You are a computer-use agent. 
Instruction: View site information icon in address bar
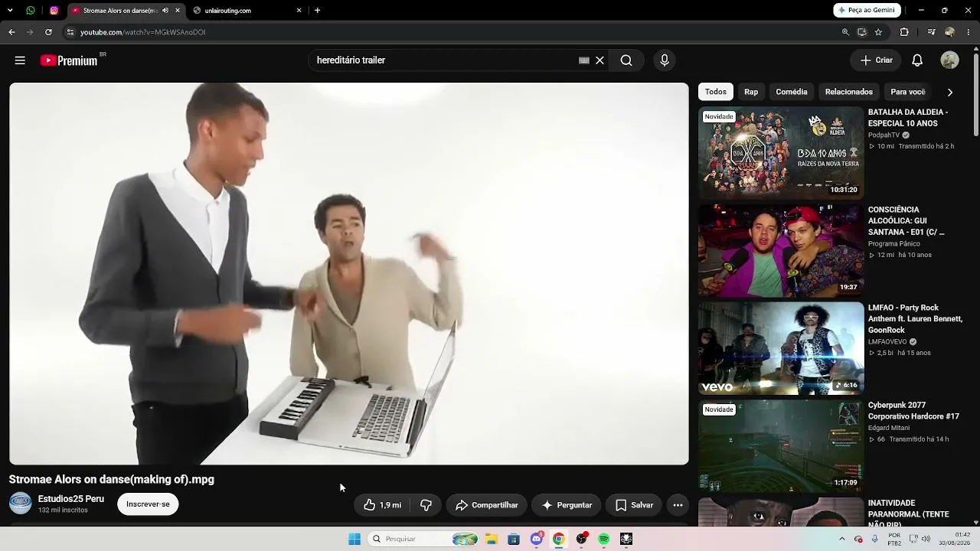tap(70, 32)
